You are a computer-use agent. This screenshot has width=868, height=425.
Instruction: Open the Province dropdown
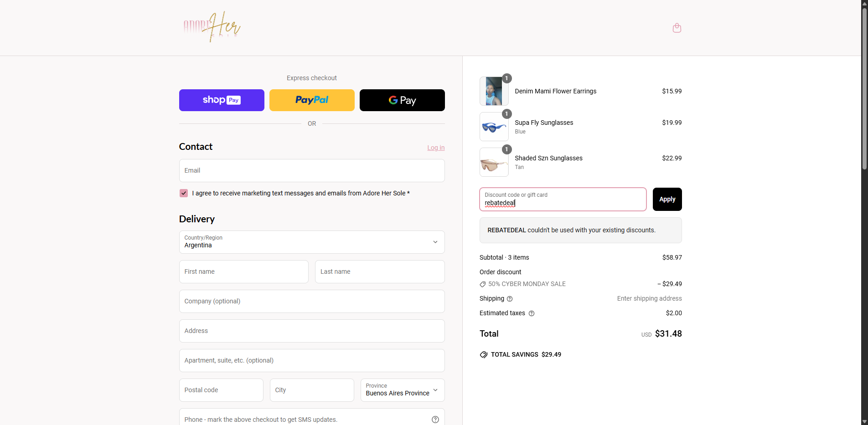coord(403,390)
